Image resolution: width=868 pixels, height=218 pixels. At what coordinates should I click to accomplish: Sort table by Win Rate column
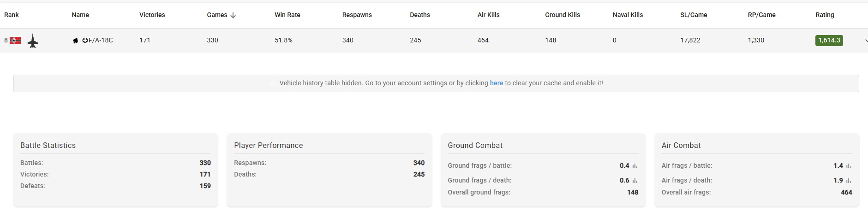(x=287, y=15)
